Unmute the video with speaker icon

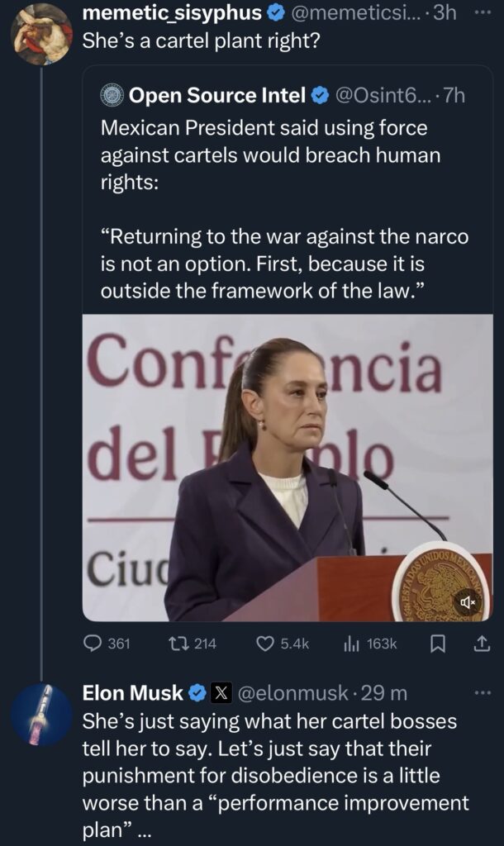[x=467, y=602]
